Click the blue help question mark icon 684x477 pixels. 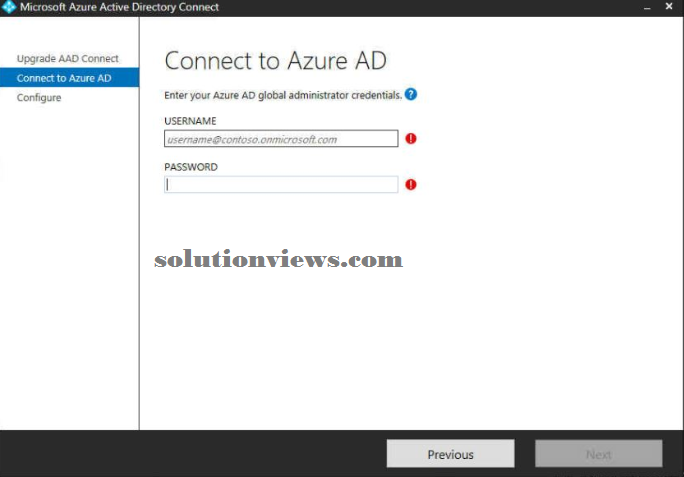(410, 94)
